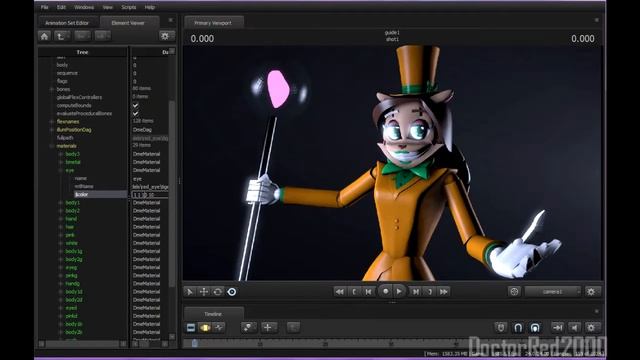Click the bookmark tool in timeline toolbar
The width and height of the screenshot is (640, 360).
[x=248, y=327]
